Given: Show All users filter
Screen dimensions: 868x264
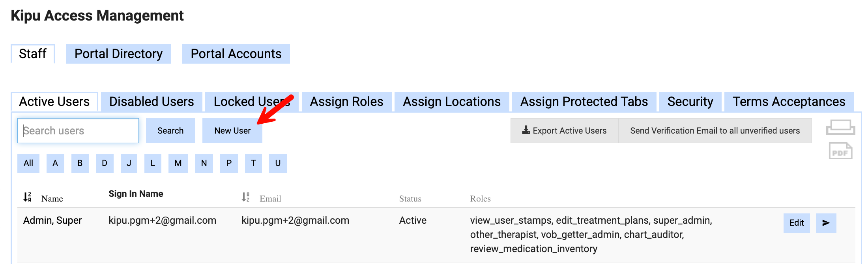Looking at the screenshot, I should 28,163.
